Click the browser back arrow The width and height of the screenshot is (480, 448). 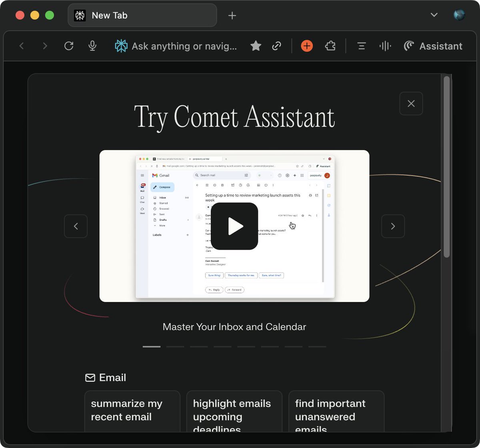pos(22,46)
